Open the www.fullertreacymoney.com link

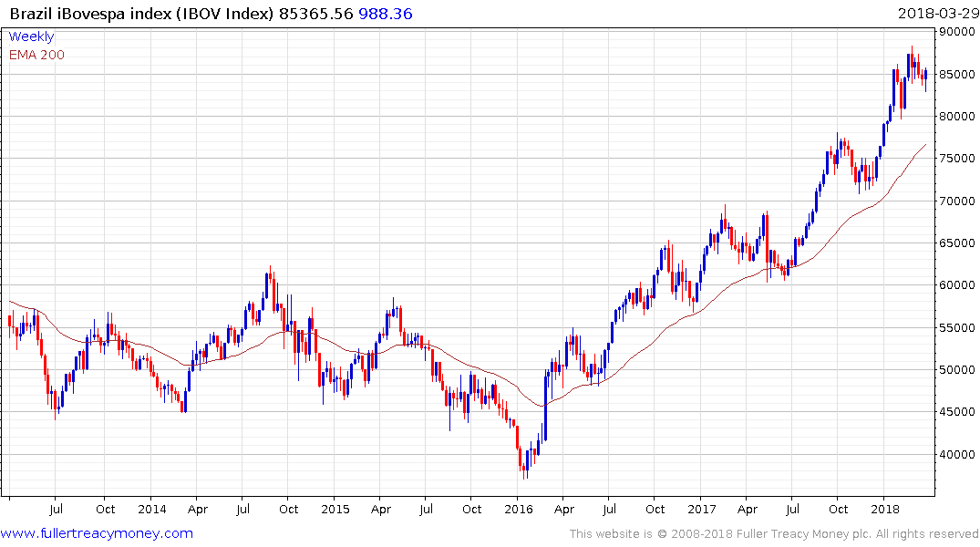pyautogui.click(x=97, y=533)
